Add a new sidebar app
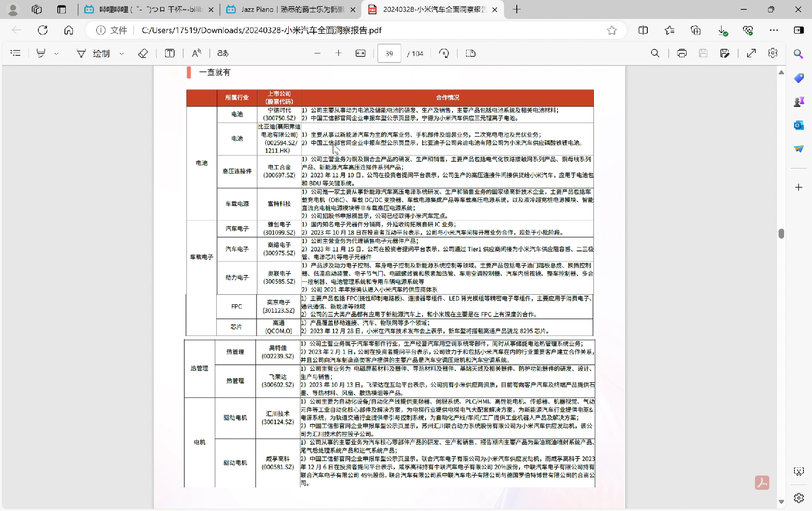This screenshot has width=812, height=511. point(799,187)
